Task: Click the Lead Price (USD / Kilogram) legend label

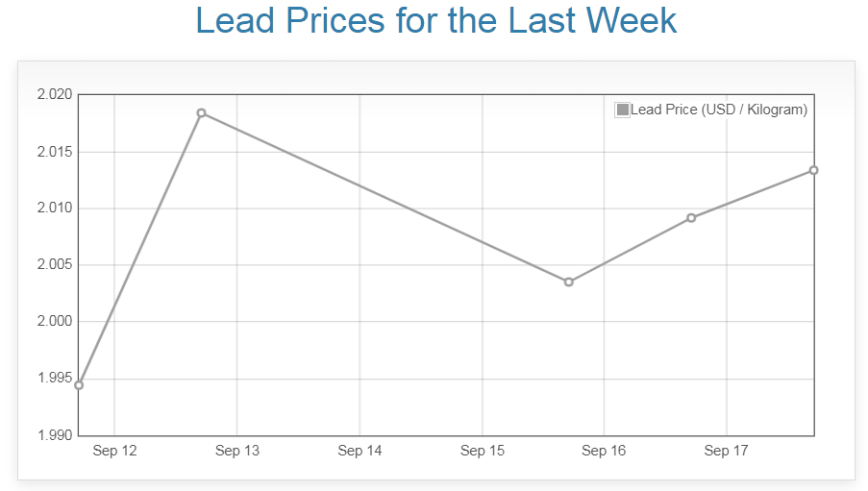Action: 719,110
